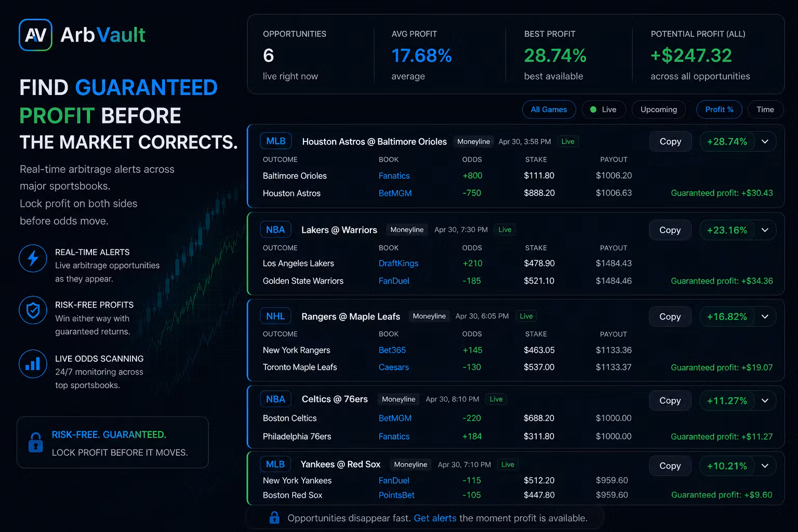Screen dimensions: 798x532
Task: Click Guaranteed profit: +$19.07
Action: [x=722, y=367]
